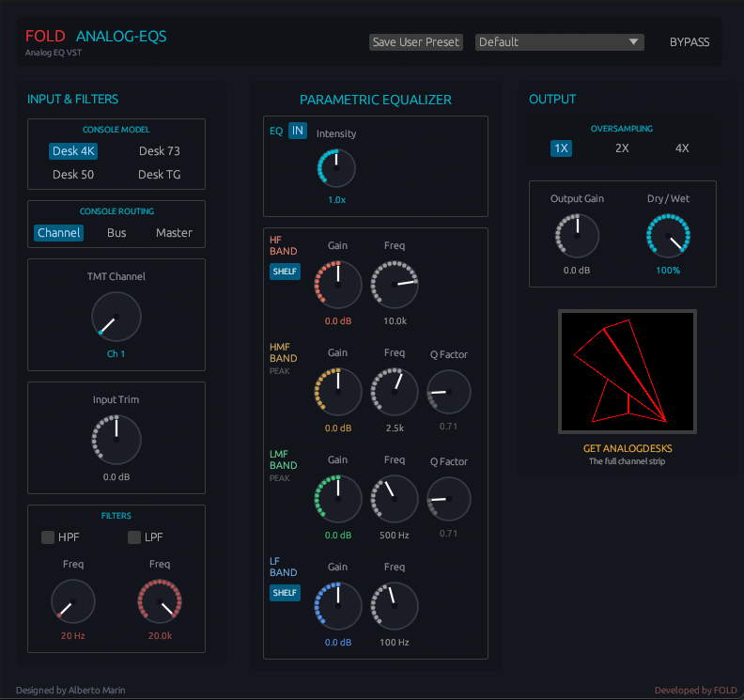Click the EQ Intensity knob
The width and height of the screenshot is (744, 700).
tap(336, 168)
